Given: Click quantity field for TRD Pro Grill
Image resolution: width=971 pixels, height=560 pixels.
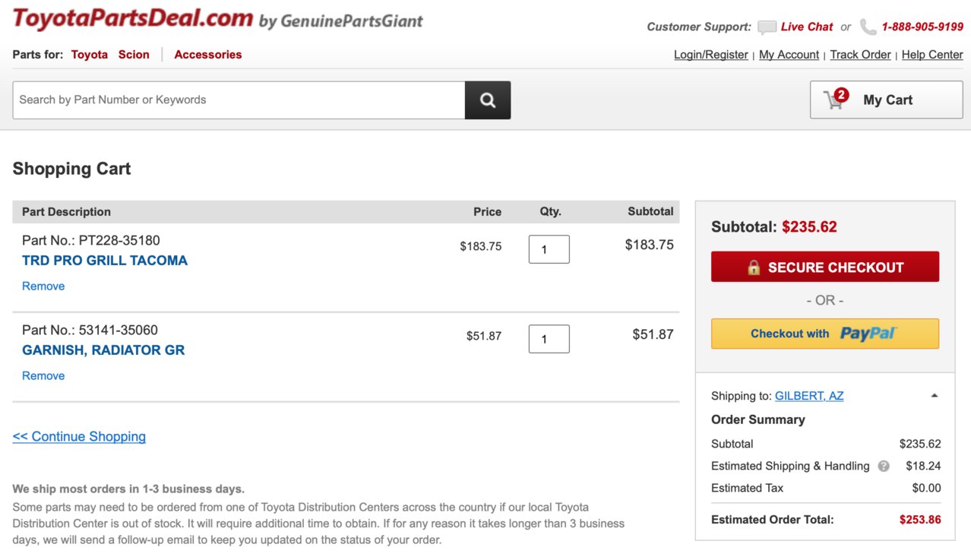Looking at the screenshot, I should 549,249.
